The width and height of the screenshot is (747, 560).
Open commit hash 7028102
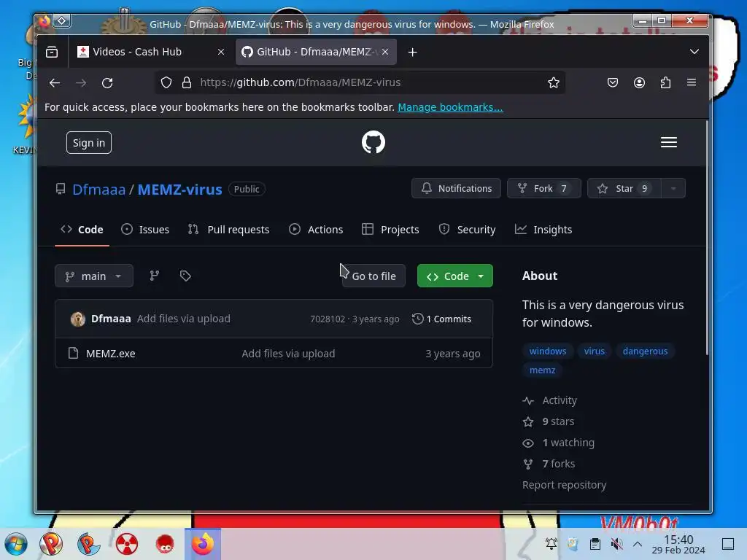328,319
